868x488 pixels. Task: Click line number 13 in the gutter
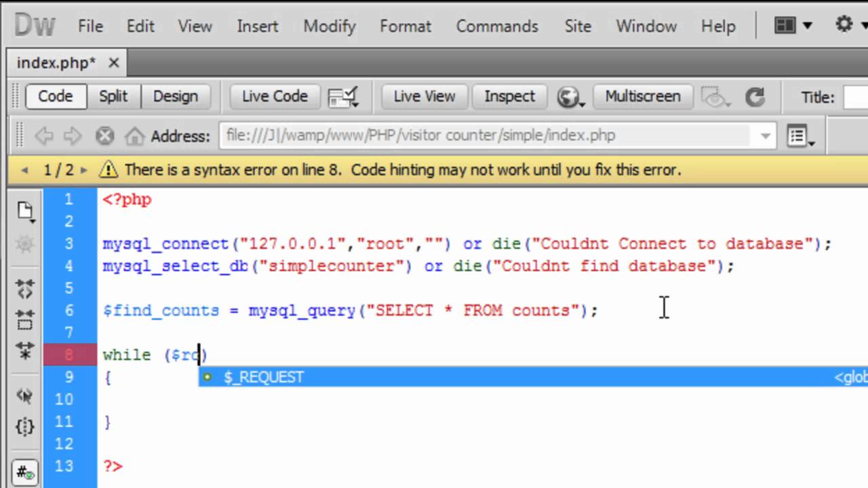tap(65, 466)
